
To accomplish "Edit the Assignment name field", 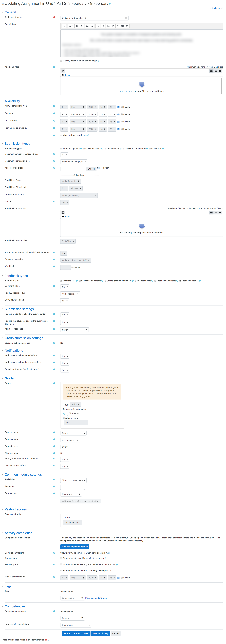I will (94, 18).
